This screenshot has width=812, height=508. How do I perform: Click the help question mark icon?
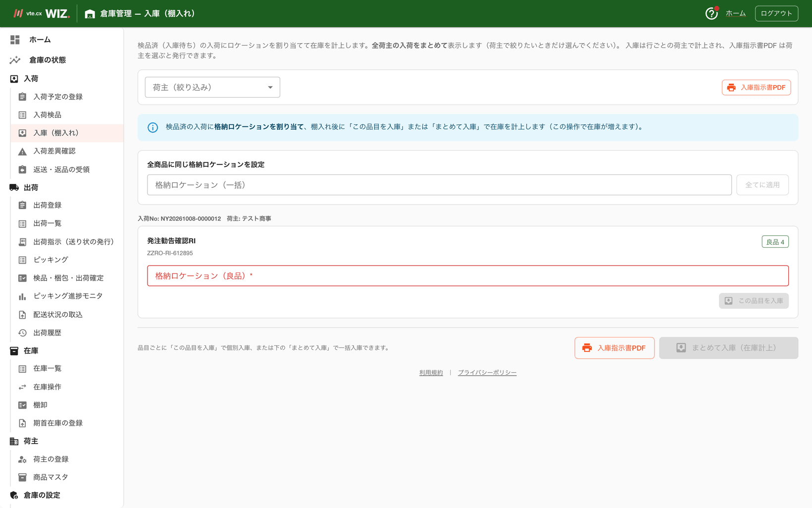tap(711, 13)
